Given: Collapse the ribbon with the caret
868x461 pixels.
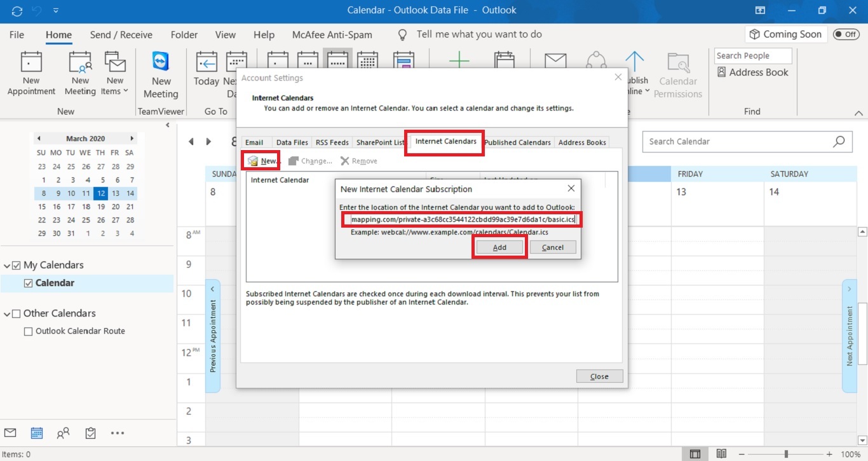Looking at the screenshot, I should click(859, 113).
